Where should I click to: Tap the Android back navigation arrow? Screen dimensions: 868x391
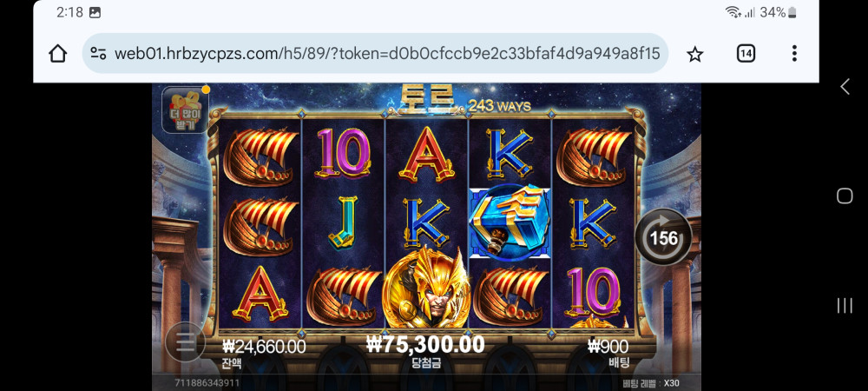tap(845, 86)
